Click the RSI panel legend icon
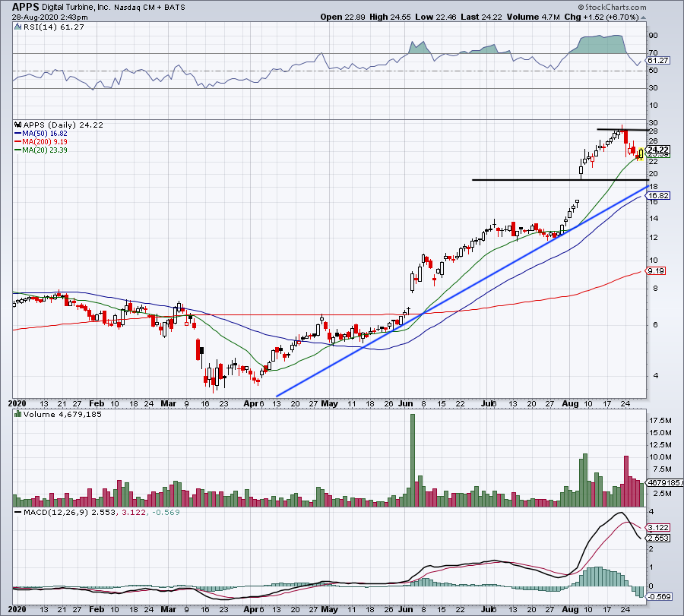This screenshot has width=684, height=616. coord(17,27)
